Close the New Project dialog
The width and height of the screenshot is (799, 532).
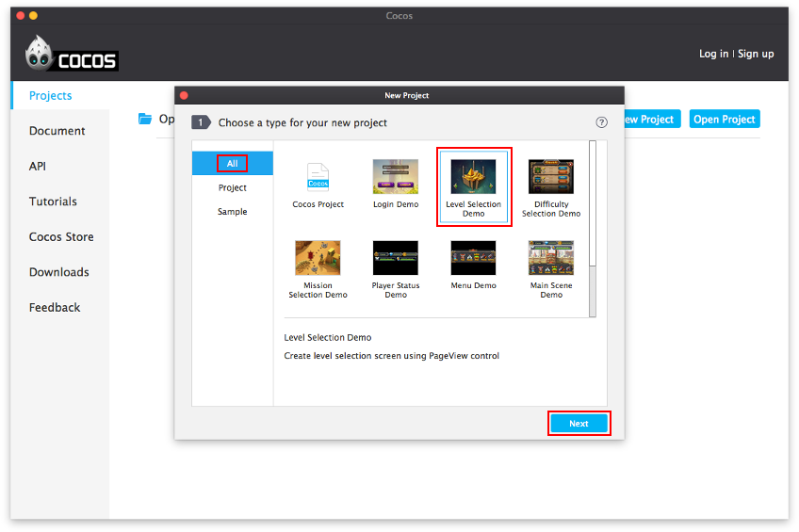click(184, 95)
